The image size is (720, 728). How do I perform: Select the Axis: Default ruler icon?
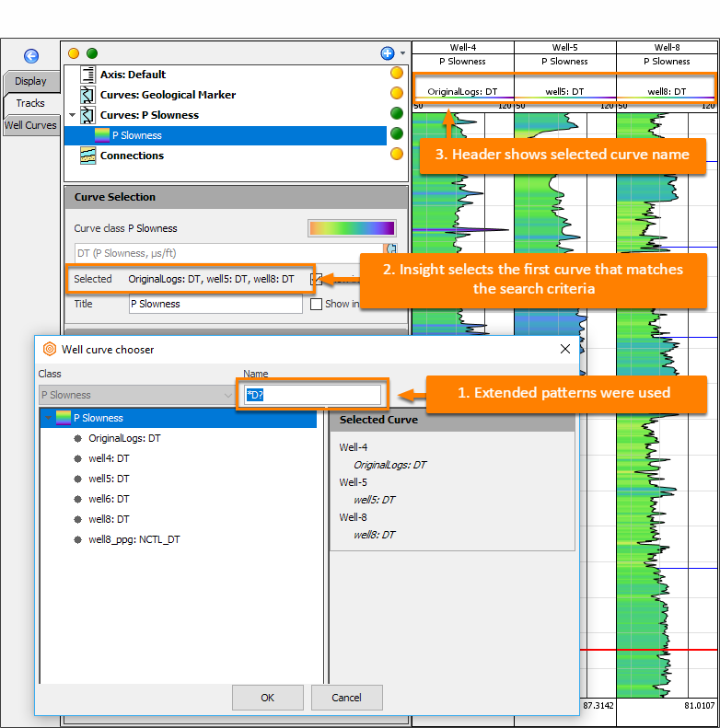[87, 75]
